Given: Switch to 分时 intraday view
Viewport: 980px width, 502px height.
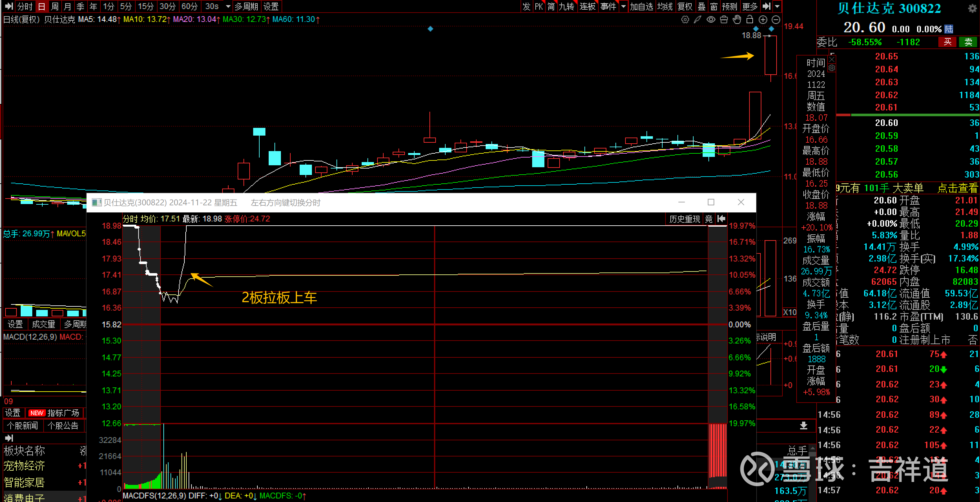Looking at the screenshot, I should pos(25,6).
